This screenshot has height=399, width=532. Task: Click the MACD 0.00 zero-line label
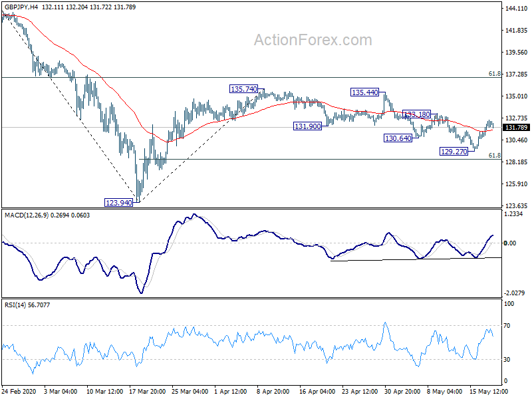[x=510, y=243]
